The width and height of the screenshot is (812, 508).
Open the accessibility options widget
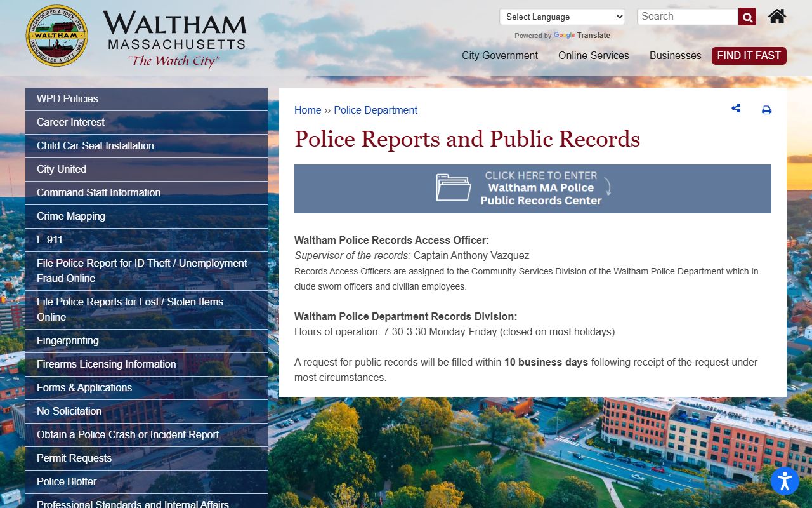pos(785,481)
